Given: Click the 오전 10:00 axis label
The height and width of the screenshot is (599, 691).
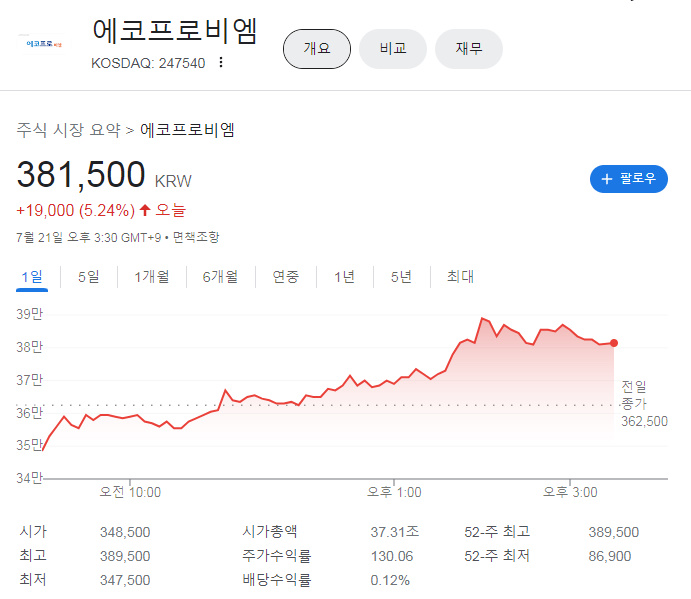Looking at the screenshot, I should click(x=130, y=492).
